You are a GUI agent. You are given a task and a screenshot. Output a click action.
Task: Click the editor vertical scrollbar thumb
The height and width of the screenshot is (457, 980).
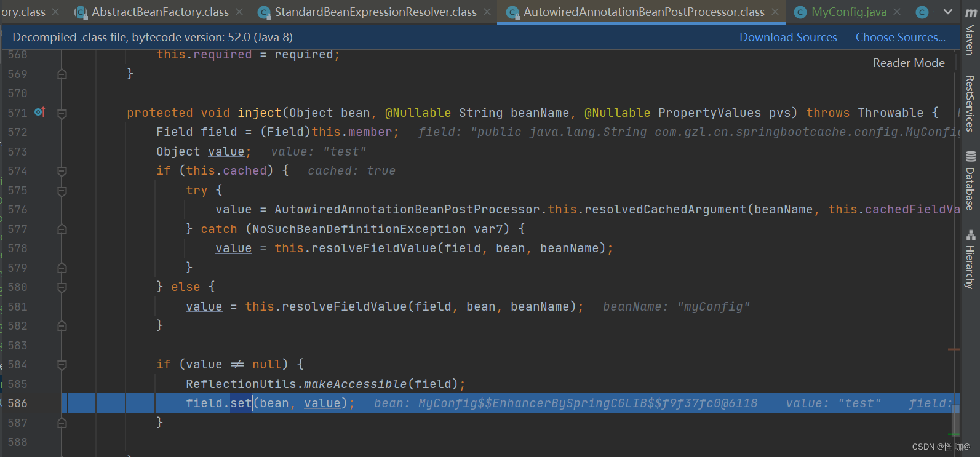[955, 421]
